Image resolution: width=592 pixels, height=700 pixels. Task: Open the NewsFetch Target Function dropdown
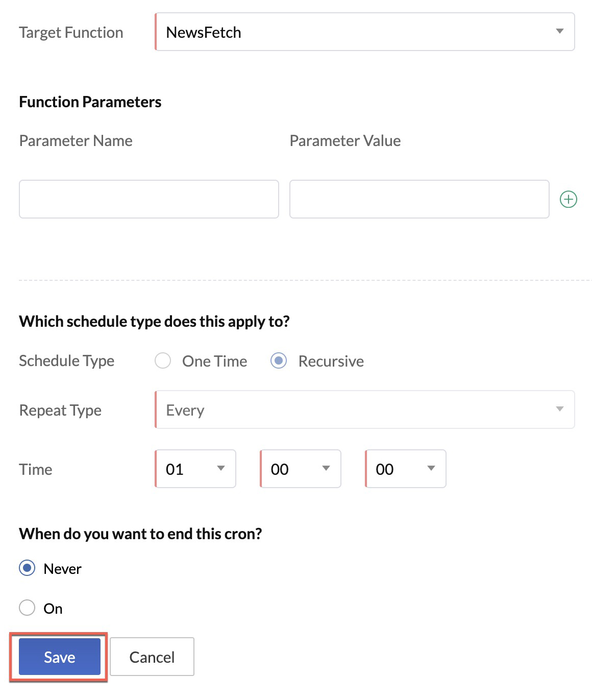(x=357, y=32)
